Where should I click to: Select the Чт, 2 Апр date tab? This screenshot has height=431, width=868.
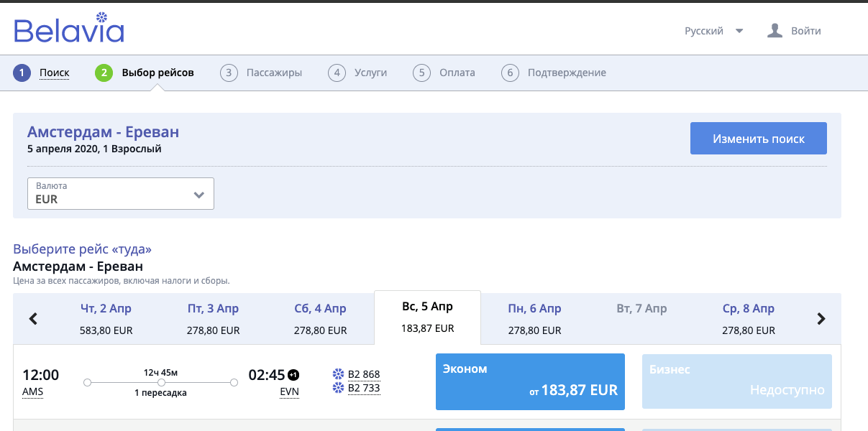[106, 319]
